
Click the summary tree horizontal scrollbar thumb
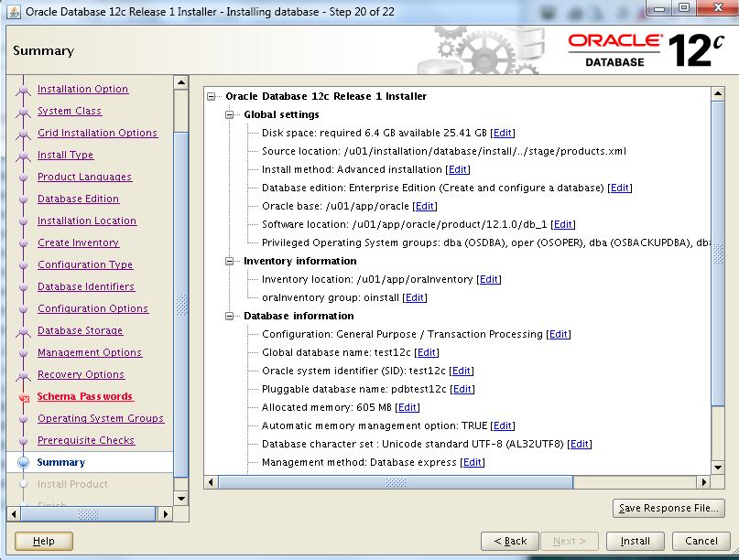[x=396, y=482]
